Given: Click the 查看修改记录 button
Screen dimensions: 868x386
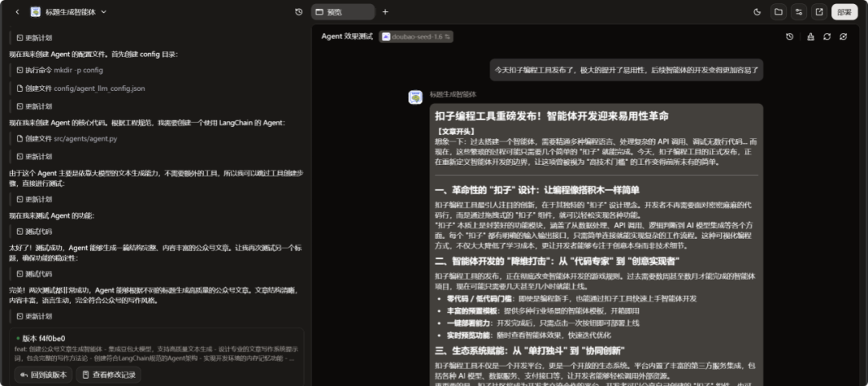Looking at the screenshot, I should click(108, 375).
